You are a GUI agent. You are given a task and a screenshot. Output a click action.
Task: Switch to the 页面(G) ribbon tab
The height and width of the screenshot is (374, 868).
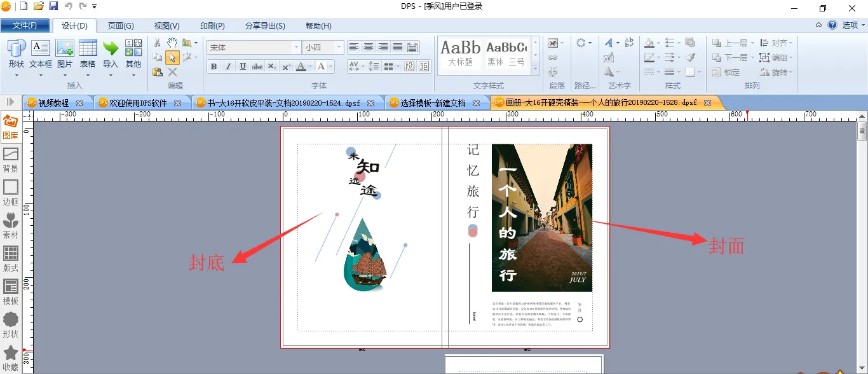tap(121, 26)
